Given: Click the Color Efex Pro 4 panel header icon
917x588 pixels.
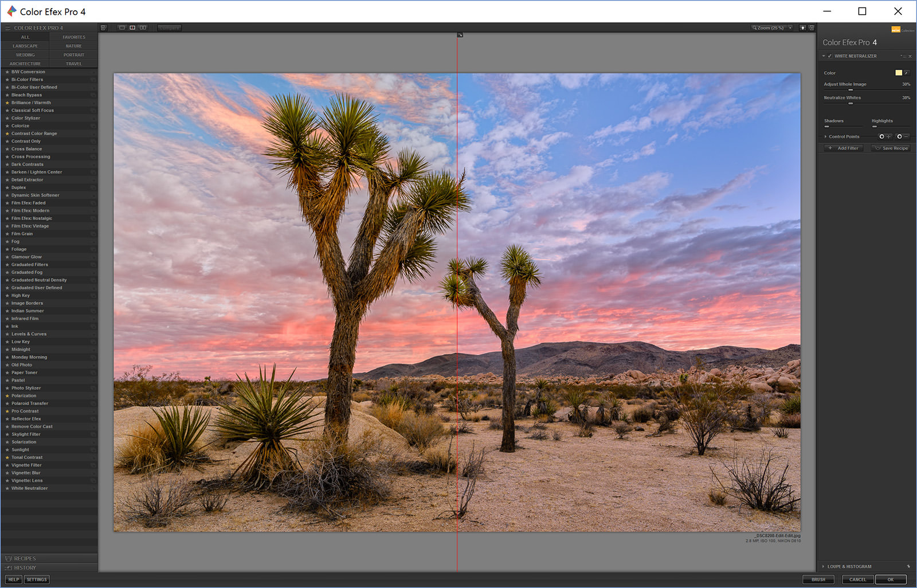Looking at the screenshot, I should 8,28.
